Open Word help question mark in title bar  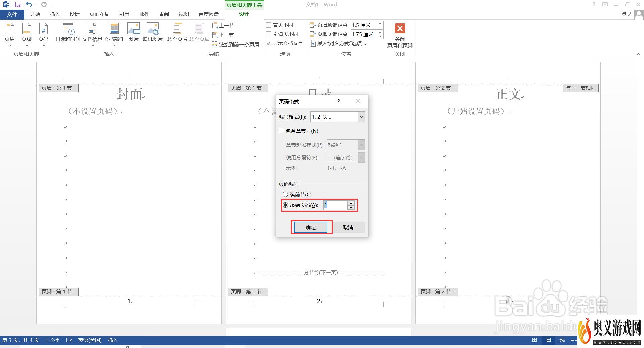point(594,4)
